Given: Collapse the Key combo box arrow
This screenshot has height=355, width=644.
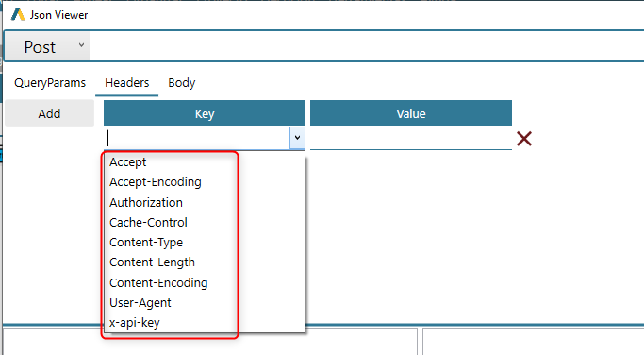Looking at the screenshot, I should tap(297, 138).
